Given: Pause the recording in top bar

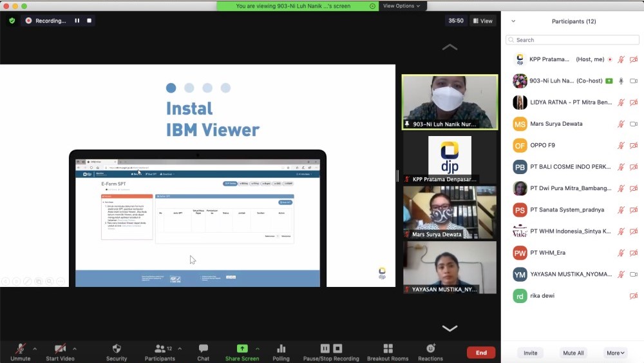Looking at the screenshot, I should click(x=77, y=21).
